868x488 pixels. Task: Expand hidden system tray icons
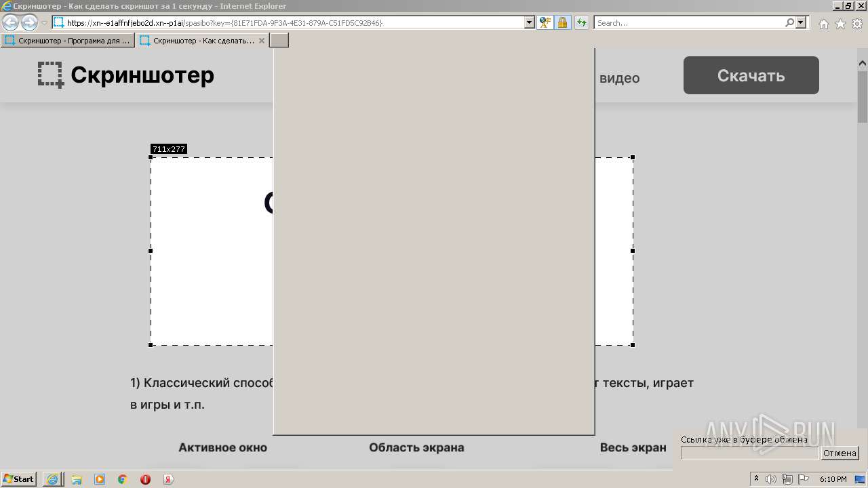coord(756,479)
